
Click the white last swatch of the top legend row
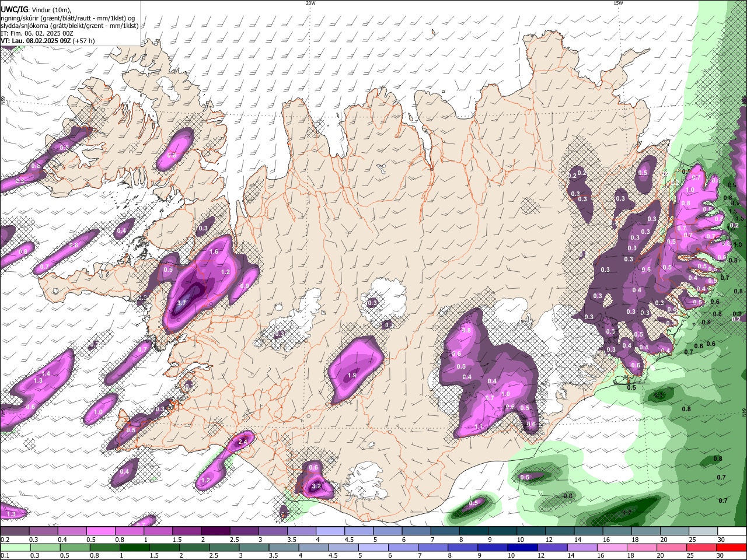point(731,531)
